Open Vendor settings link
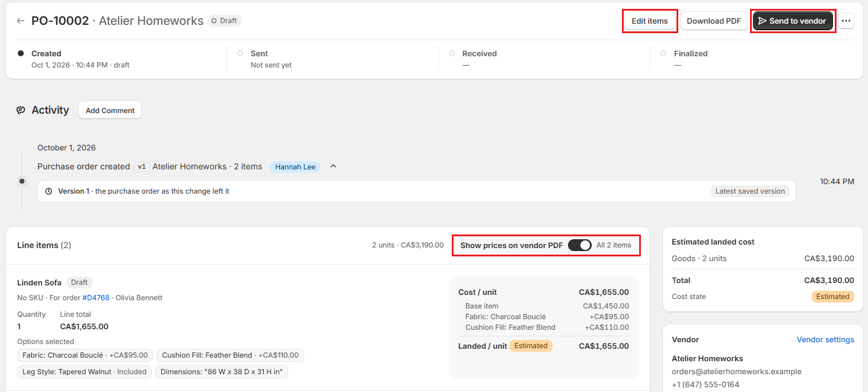 click(x=825, y=340)
